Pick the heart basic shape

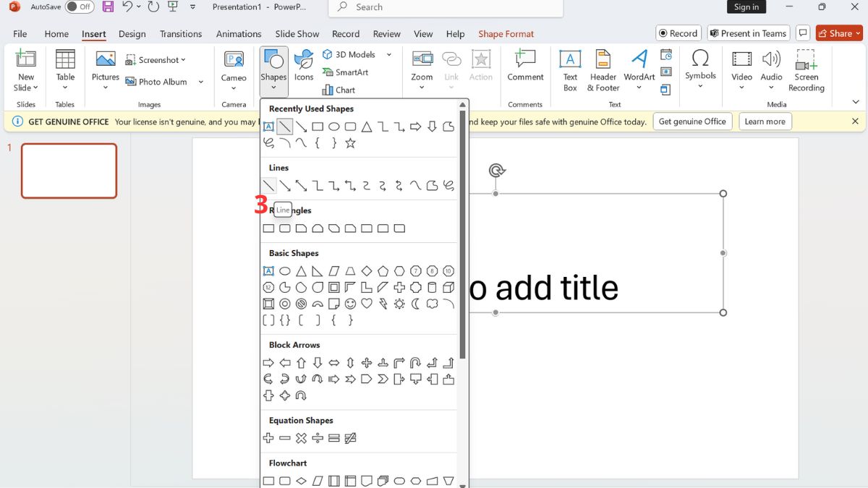(x=367, y=304)
